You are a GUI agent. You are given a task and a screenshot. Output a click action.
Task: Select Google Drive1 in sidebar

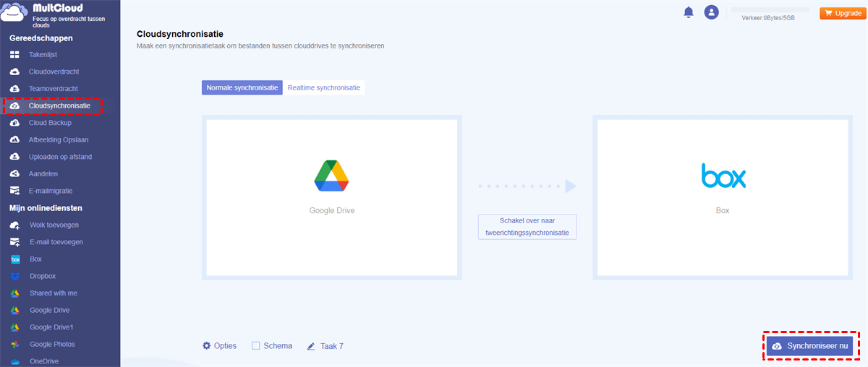coord(52,327)
